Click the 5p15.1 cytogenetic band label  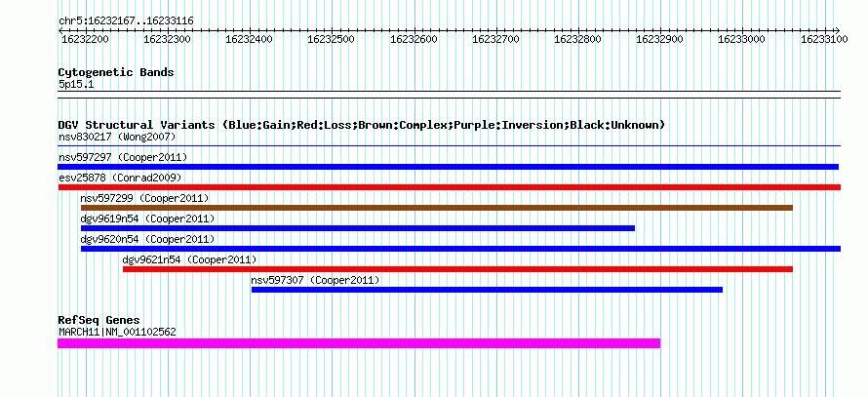[x=75, y=84]
